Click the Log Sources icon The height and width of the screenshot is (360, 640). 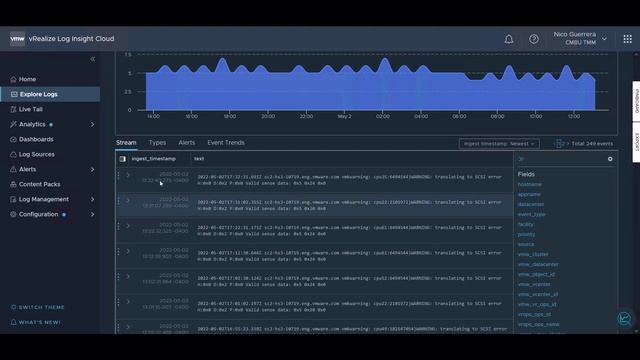(x=13, y=154)
